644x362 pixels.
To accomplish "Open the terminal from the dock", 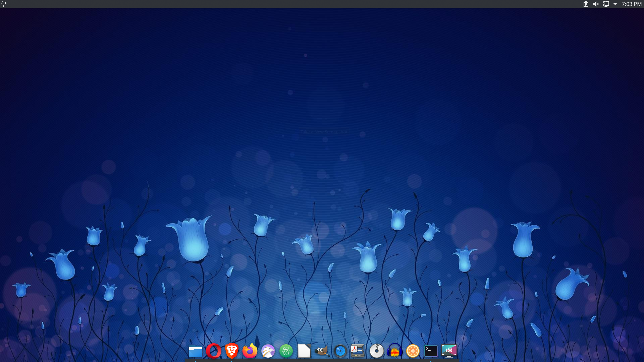I will pyautogui.click(x=431, y=351).
